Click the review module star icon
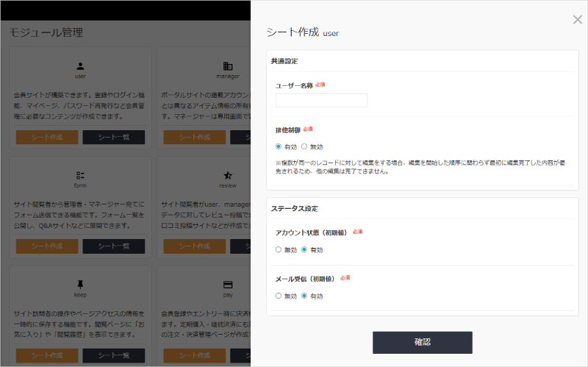588x367 pixels. (228, 175)
